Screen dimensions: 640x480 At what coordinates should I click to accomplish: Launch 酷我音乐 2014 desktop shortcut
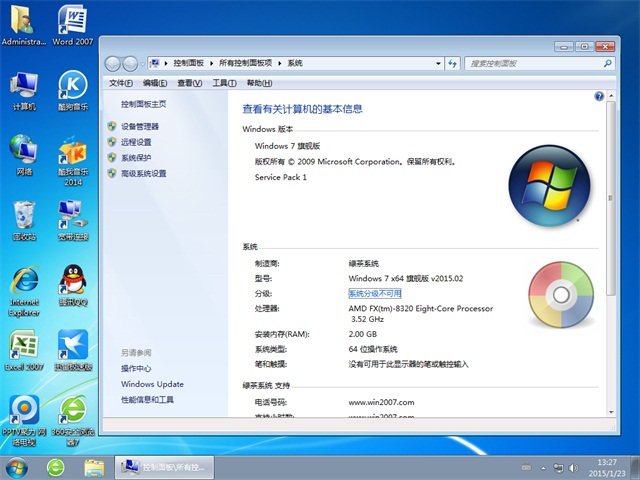pos(73,161)
